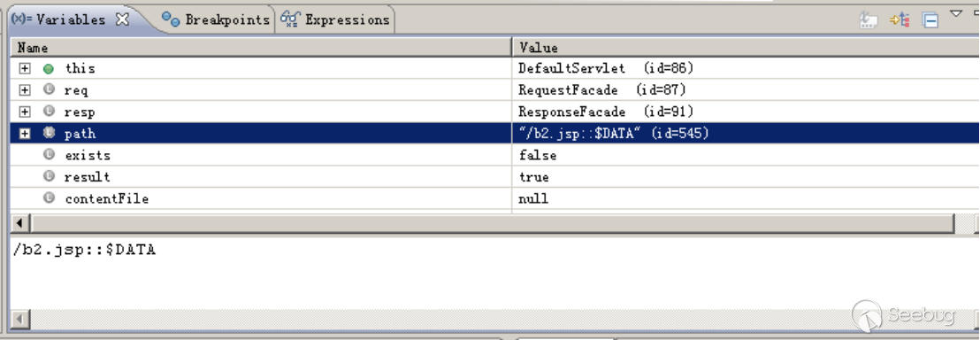980x340 pixels.
Task: Click the 'true' value of result
Action: 533,177
